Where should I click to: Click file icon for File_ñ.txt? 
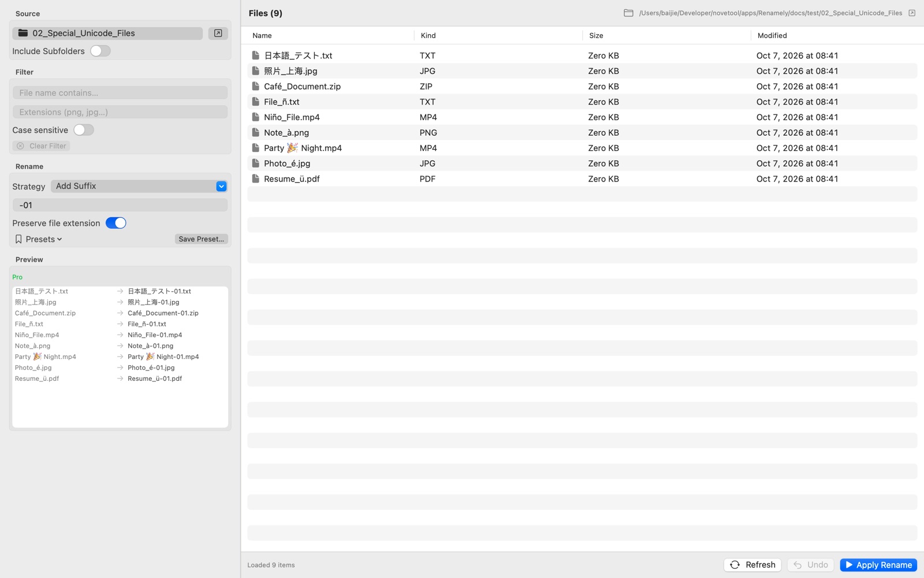pos(255,102)
